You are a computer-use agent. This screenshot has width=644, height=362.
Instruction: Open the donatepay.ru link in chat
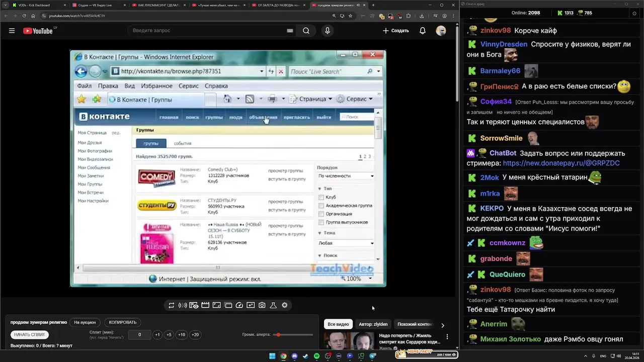tap(561, 163)
